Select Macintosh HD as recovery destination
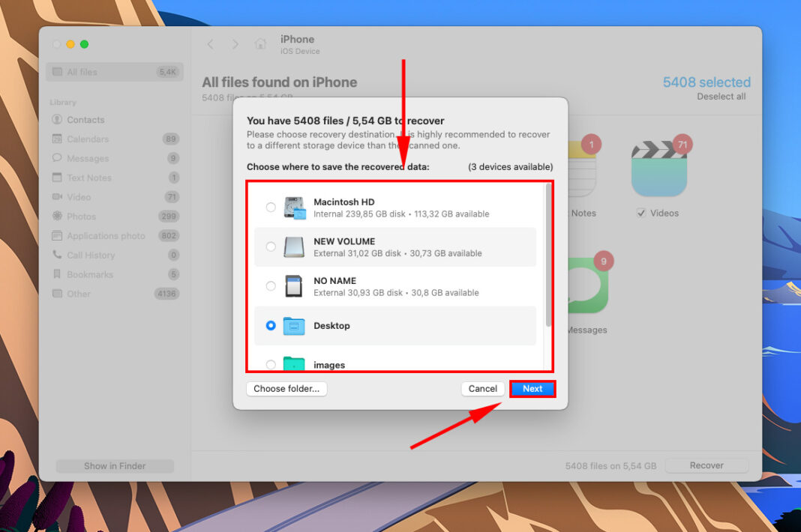 (271, 208)
